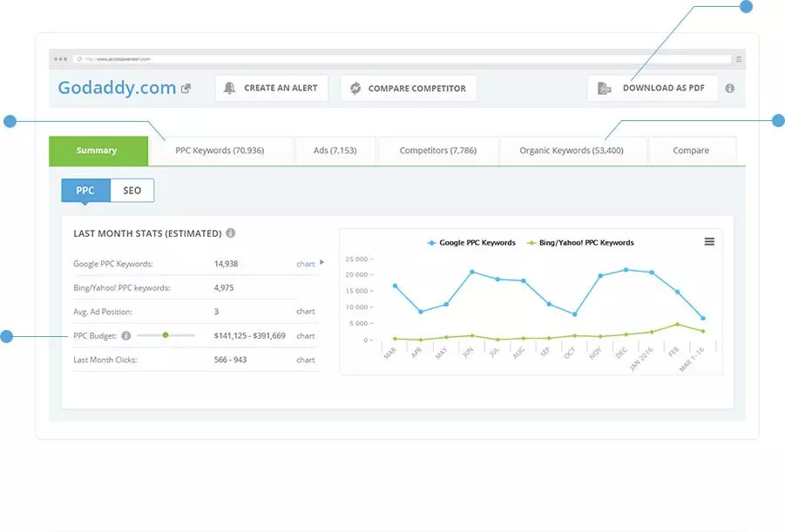Click the bell icon in Create an Alert
Screen dimensions: 785x532
pyautogui.click(x=230, y=88)
